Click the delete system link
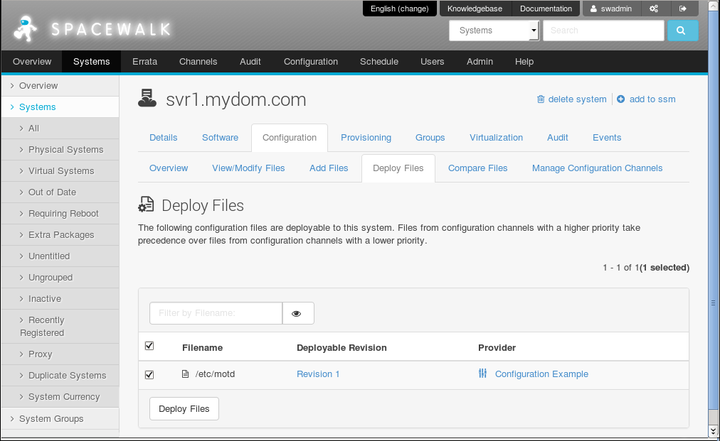The width and height of the screenshot is (720, 441). [577, 99]
